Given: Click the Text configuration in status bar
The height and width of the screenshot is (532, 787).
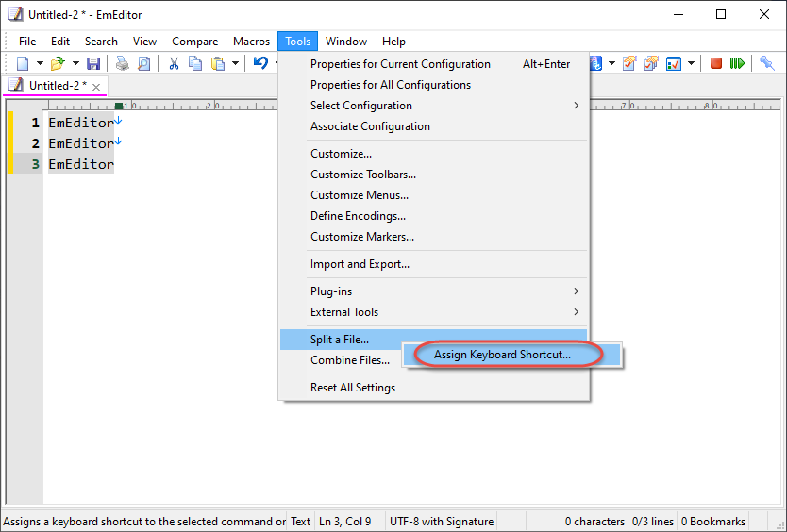Looking at the screenshot, I should coord(300,522).
